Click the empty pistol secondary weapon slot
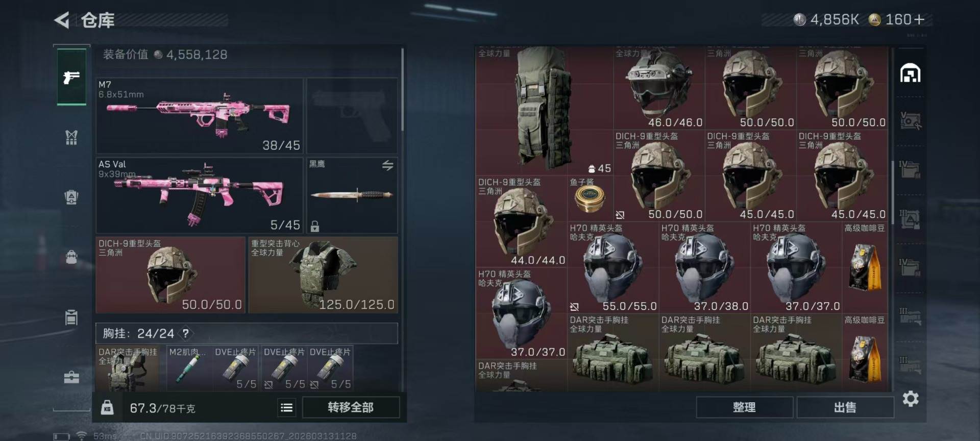This screenshot has width=980, height=441. tap(352, 116)
